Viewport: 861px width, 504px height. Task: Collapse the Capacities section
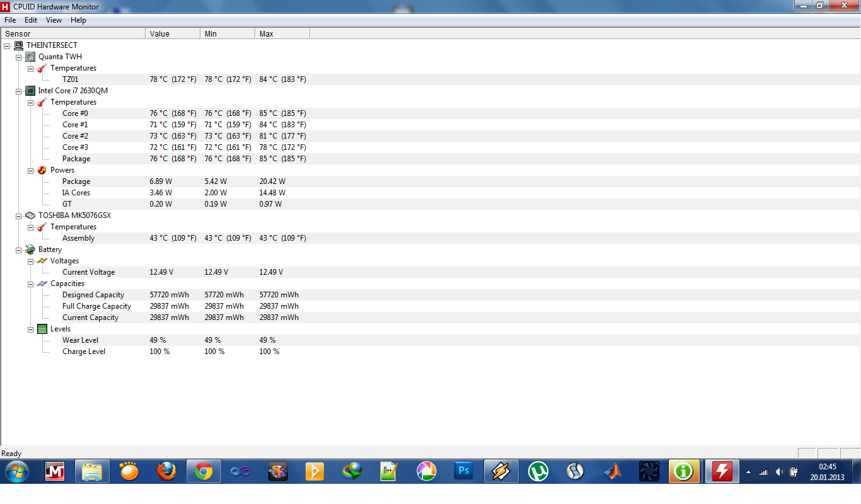pos(31,283)
